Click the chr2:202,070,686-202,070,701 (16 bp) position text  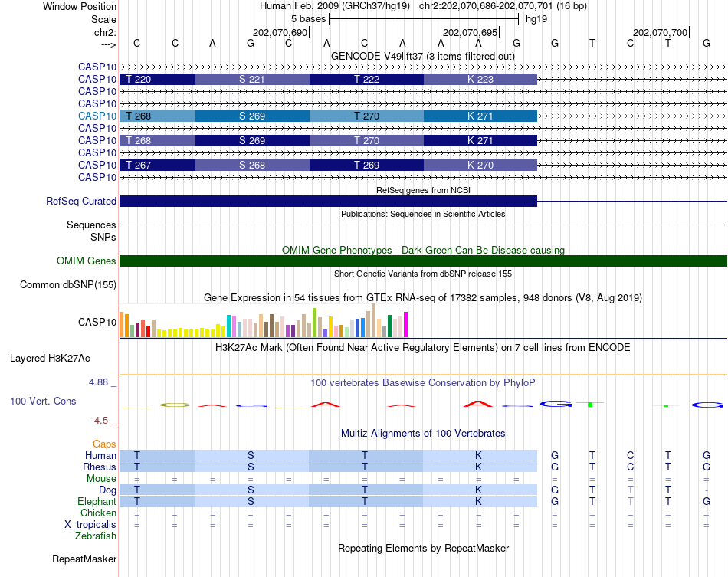pos(503,6)
